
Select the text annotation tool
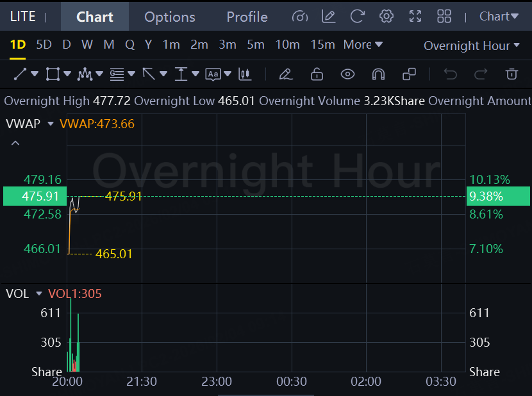click(213, 74)
